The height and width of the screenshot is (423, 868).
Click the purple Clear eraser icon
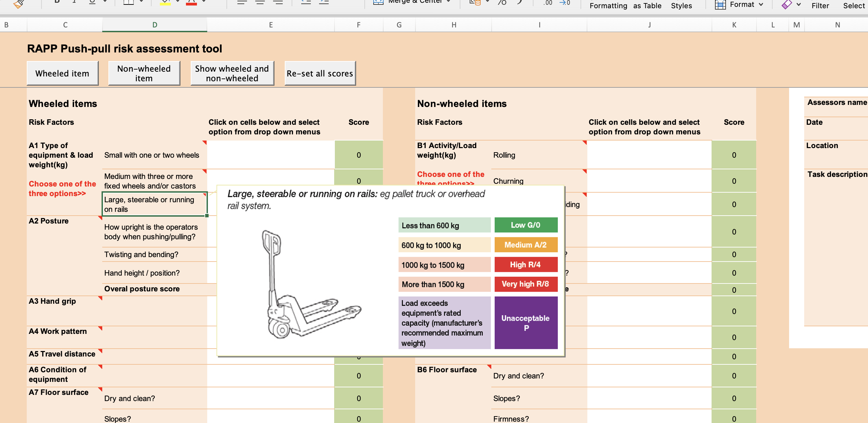point(787,4)
